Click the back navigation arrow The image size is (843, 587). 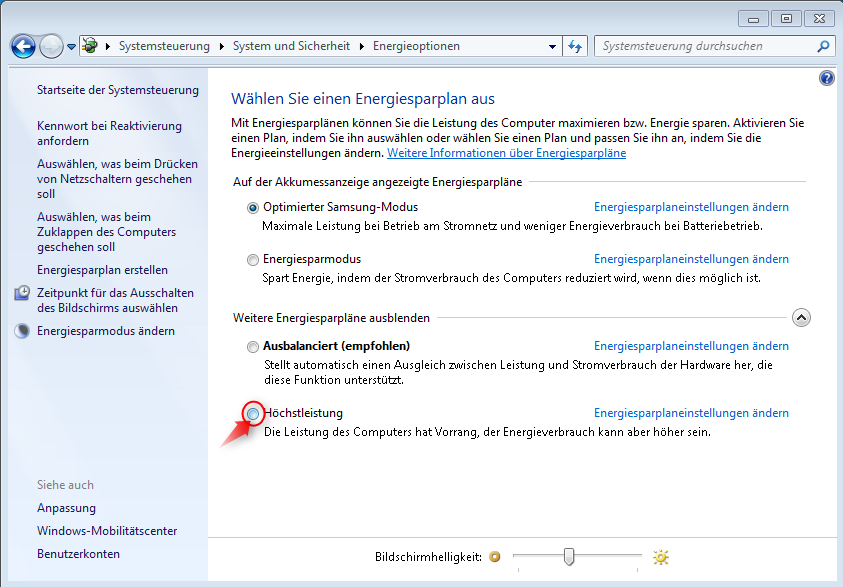click(x=22, y=46)
